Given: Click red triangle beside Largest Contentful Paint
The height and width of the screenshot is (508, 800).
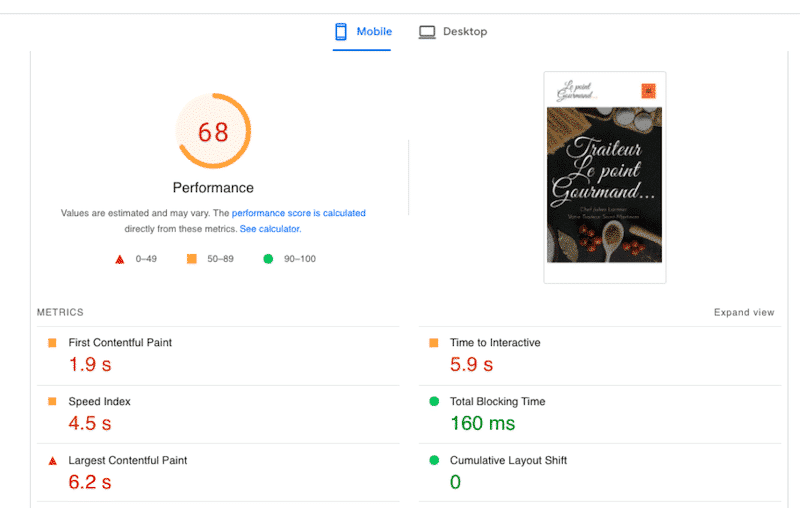Looking at the screenshot, I should pyautogui.click(x=52, y=461).
